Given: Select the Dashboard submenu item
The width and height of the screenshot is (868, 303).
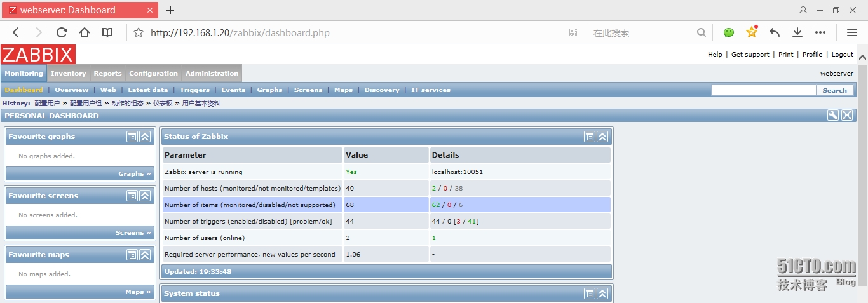Looking at the screenshot, I should click(24, 90).
